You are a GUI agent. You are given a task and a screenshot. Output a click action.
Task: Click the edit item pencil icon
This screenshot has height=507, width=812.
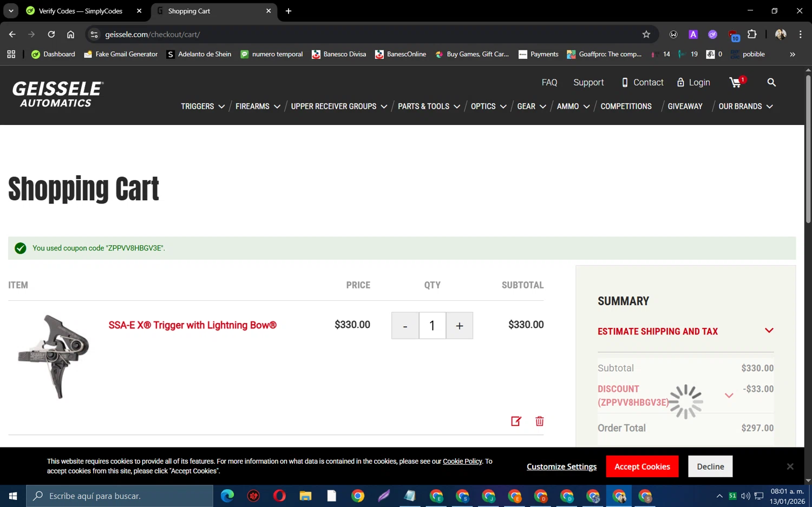click(516, 421)
